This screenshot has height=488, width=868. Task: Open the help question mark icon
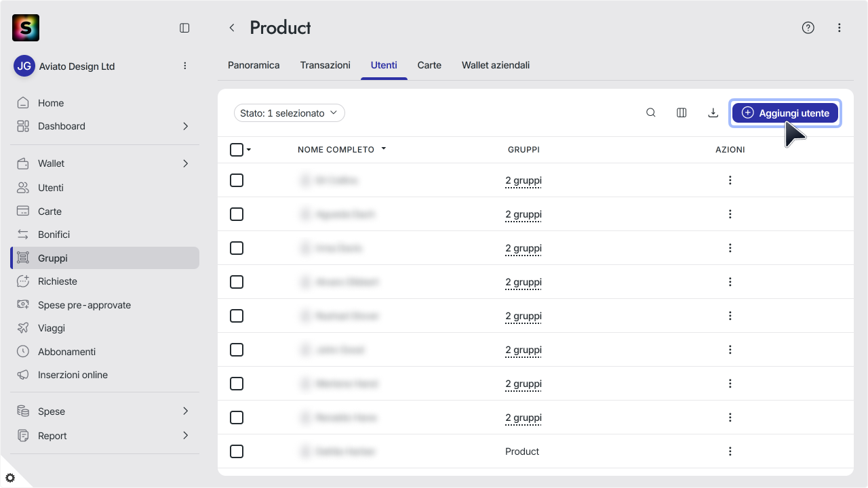(808, 28)
